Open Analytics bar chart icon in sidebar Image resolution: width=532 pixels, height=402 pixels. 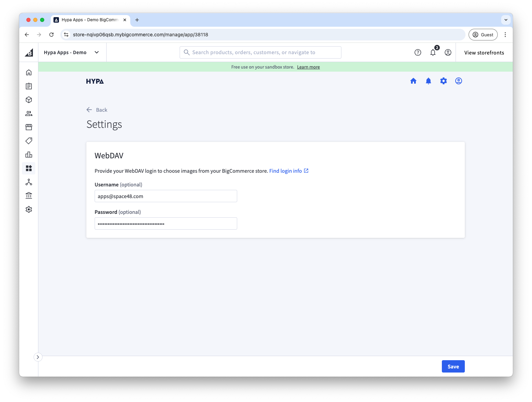[29, 155]
